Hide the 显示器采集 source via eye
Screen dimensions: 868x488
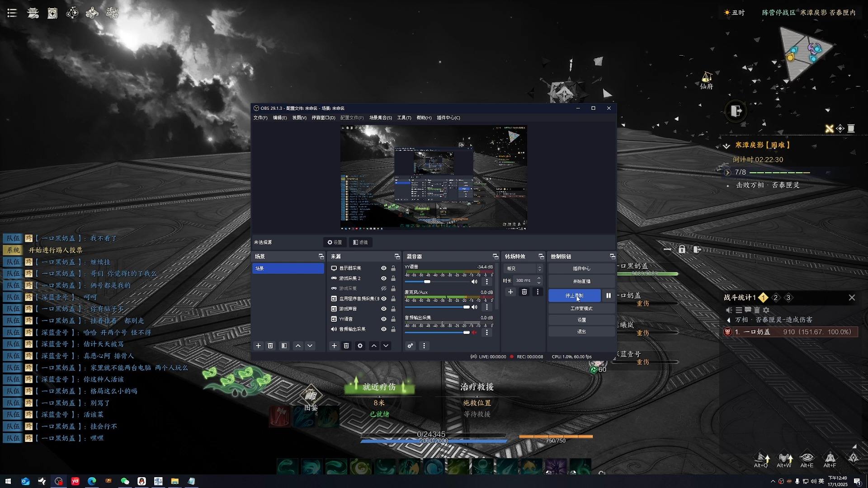[383, 268]
